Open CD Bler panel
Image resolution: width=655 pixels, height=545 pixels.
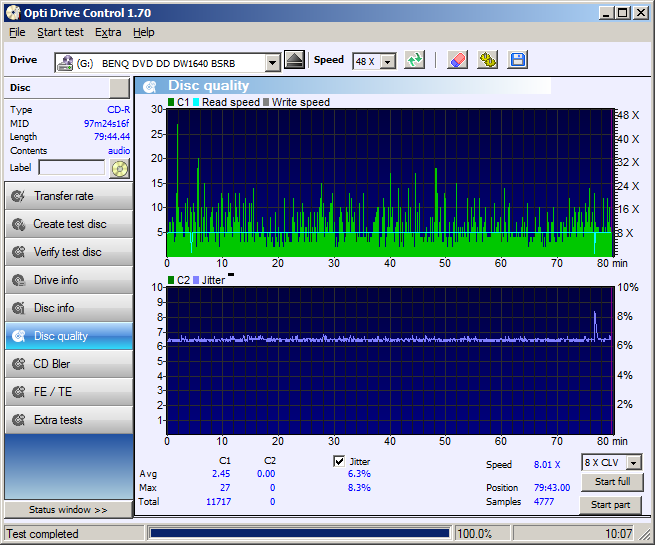pos(69,364)
